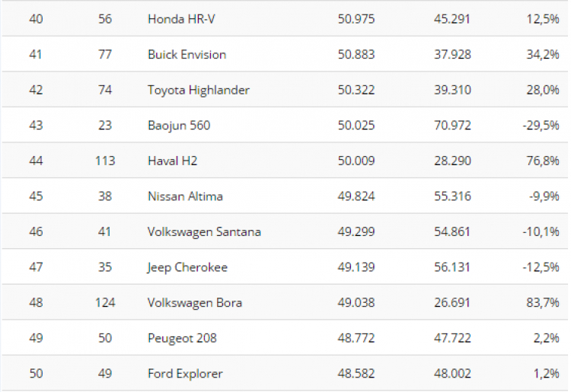571x392 pixels.
Task: Click the 50.975 sales figure
Action: 356,19
